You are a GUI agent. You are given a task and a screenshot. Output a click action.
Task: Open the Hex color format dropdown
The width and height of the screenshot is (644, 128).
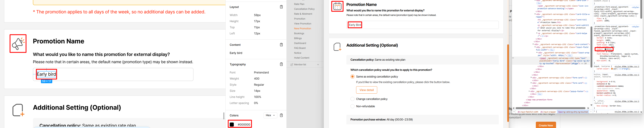[x=270, y=115]
